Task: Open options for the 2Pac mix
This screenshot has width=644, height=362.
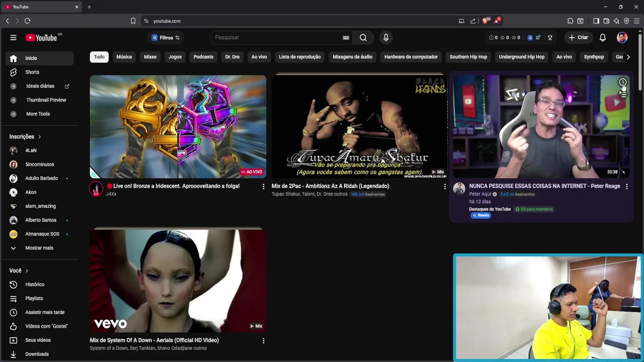Action: 445,187
